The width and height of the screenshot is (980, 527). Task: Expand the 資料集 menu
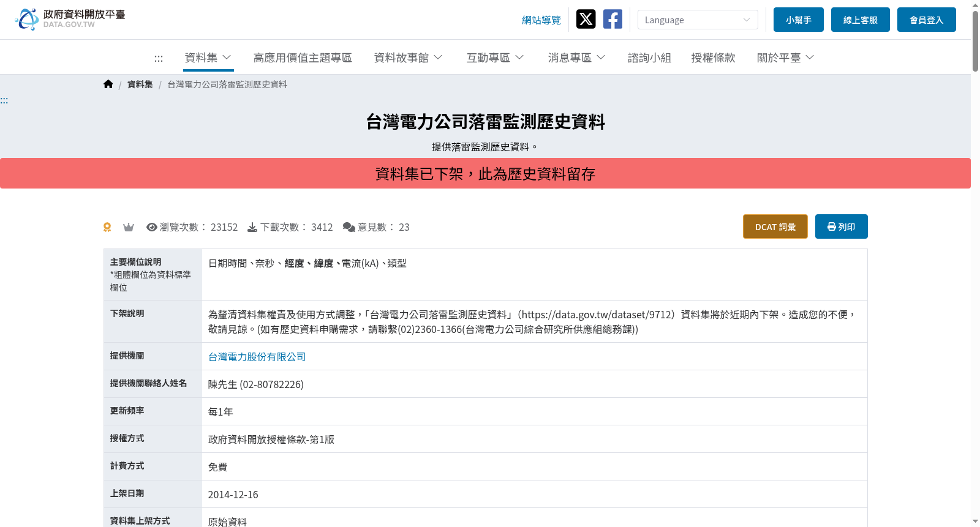(x=208, y=58)
